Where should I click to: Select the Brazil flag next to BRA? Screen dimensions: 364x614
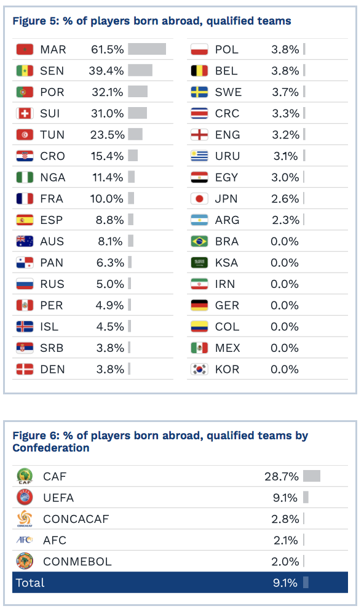point(199,241)
